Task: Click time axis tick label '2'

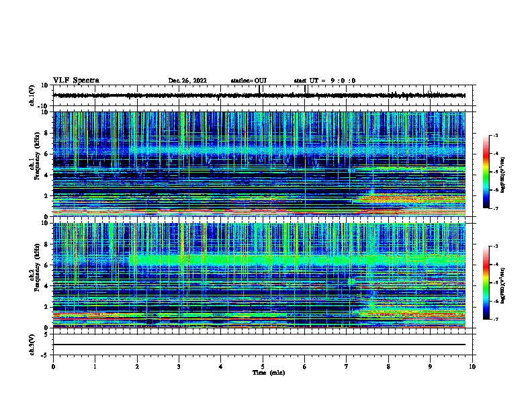Action: pyautogui.click(x=137, y=367)
